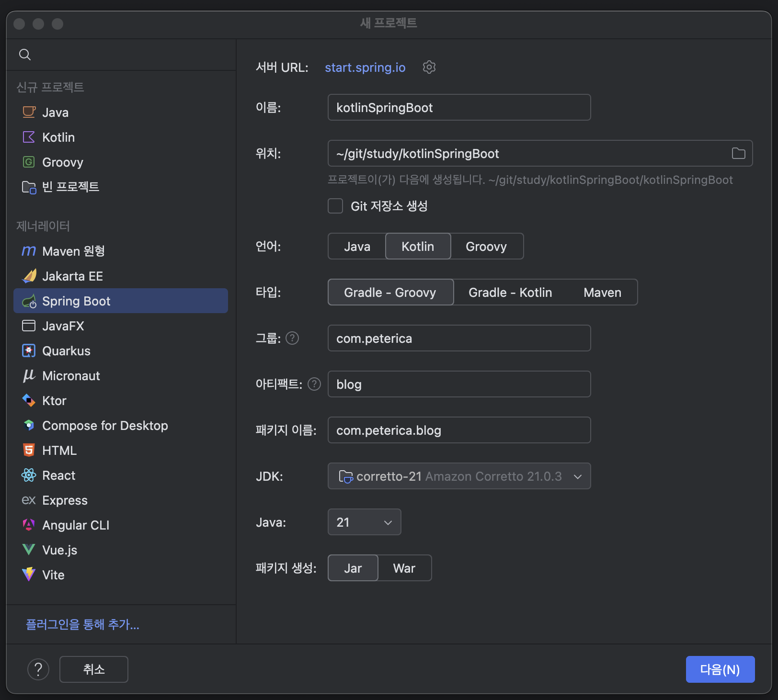Click the 다음(N) next button
The width and height of the screenshot is (778, 700).
[x=720, y=669]
